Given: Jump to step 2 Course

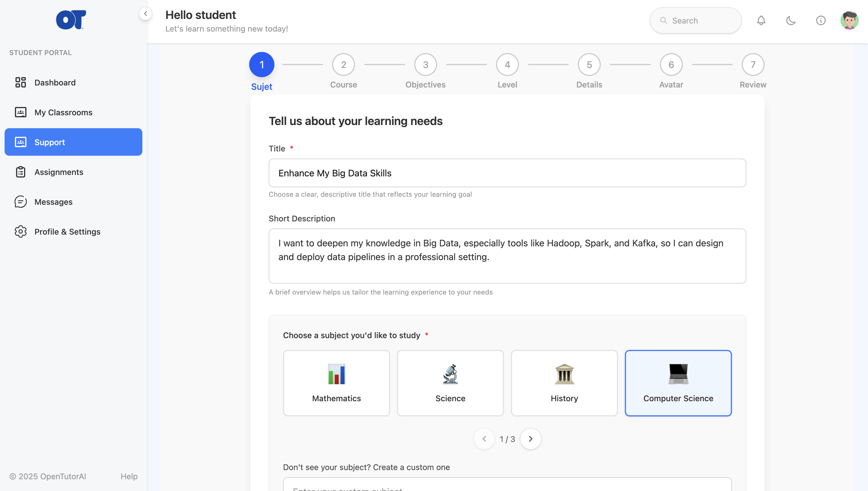Looking at the screenshot, I should pos(343,65).
